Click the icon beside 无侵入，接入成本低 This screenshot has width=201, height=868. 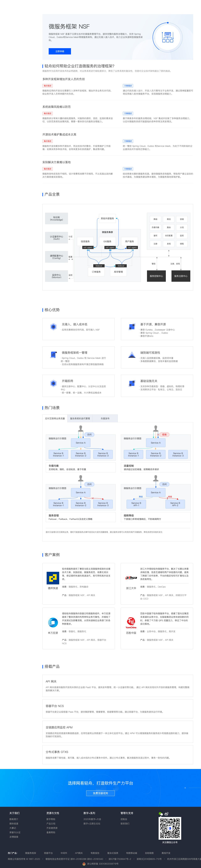click(53, 327)
